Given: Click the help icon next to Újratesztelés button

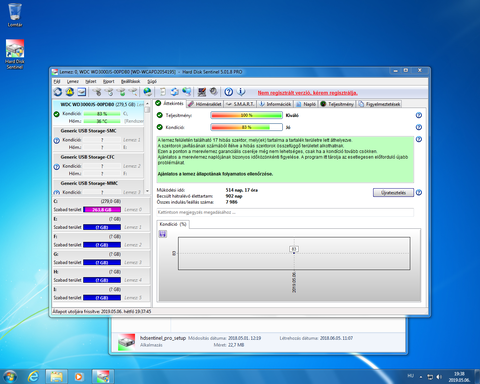Looking at the screenshot, I should click(x=419, y=192).
